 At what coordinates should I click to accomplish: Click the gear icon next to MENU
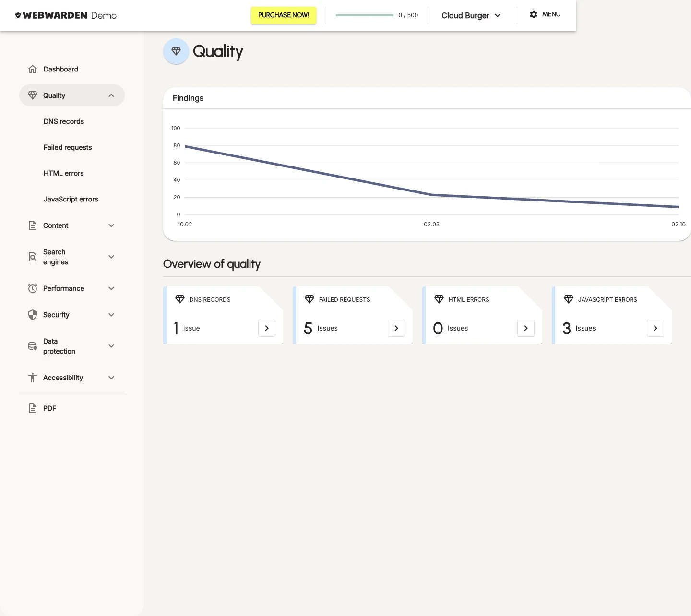[533, 14]
